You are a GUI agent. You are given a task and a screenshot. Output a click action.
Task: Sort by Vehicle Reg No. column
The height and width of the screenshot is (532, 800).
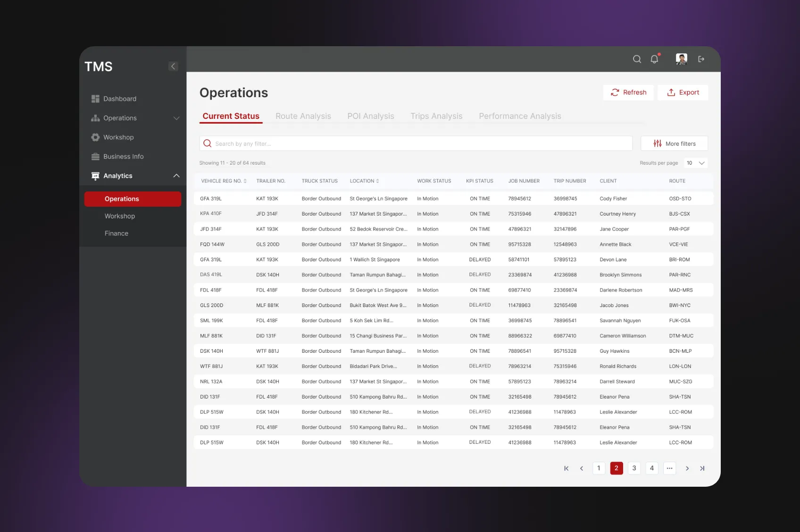[245, 181]
